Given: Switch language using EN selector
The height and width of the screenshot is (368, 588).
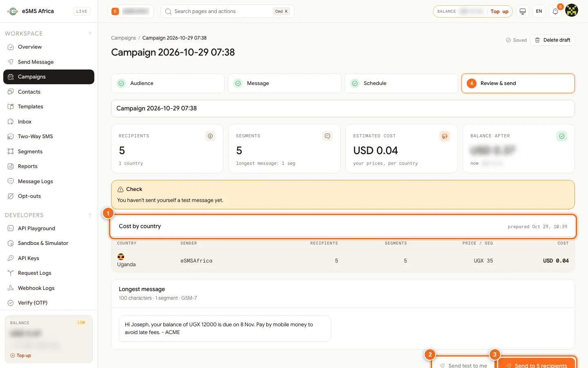Looking at the screenshot, I should pyautogui.click(x=539, y=11).
